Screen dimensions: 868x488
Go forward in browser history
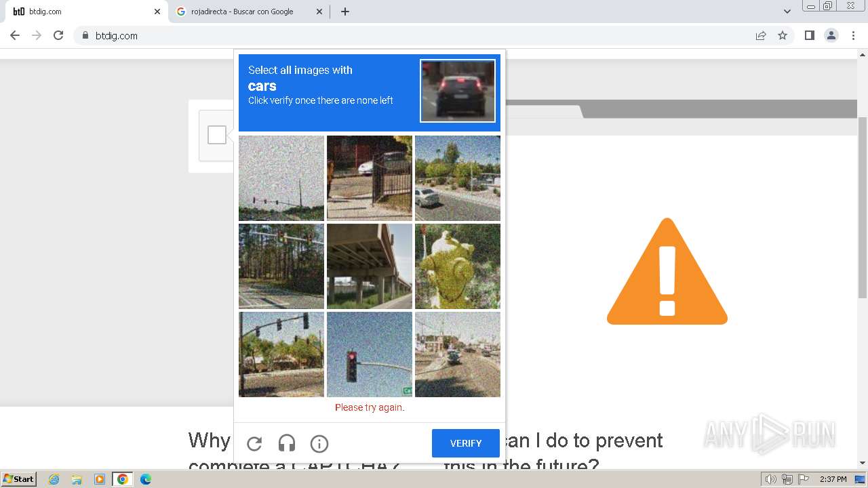37,35
